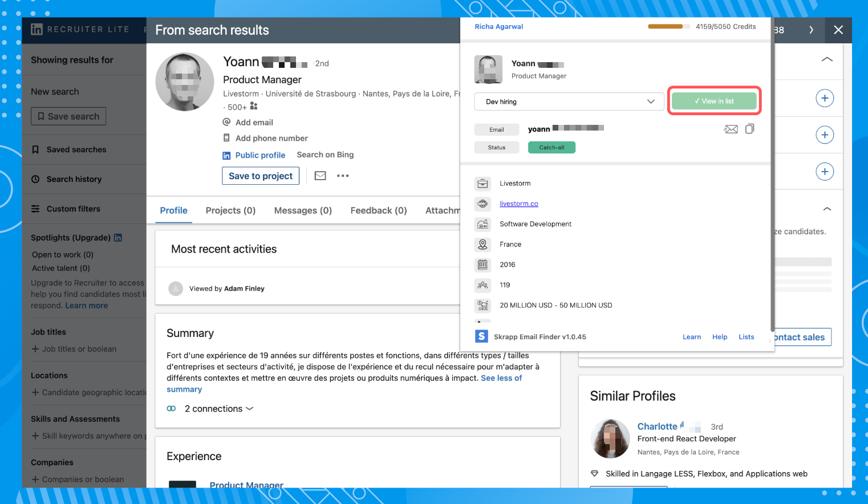Click the first plus circle button on right panel
Screen dimensions: 868x504
(x=825, y=98)
